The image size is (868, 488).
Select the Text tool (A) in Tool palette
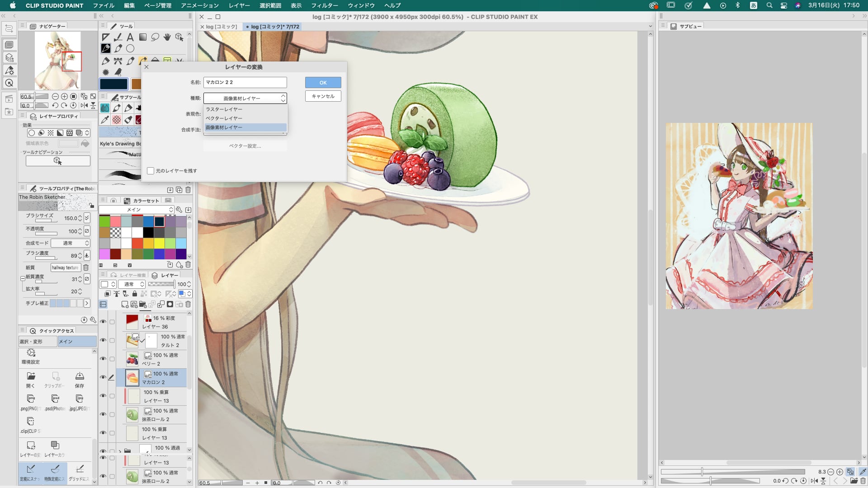[x=130, y=37]
